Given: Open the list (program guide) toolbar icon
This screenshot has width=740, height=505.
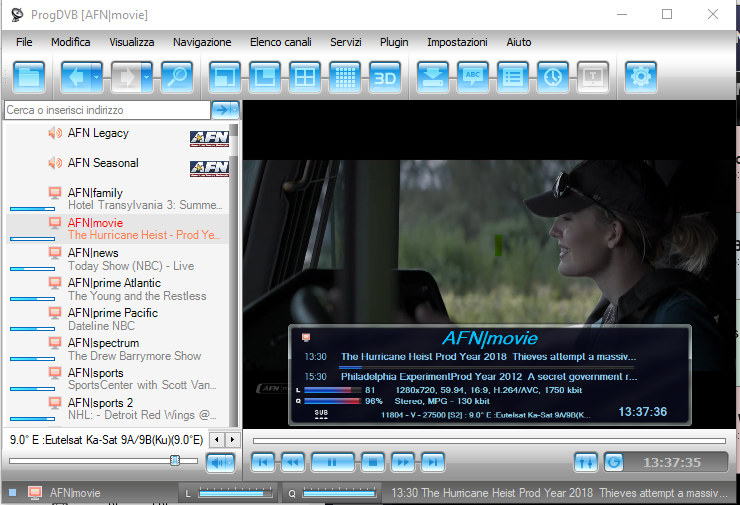Looking at the screenshot, I should (513, 77).
